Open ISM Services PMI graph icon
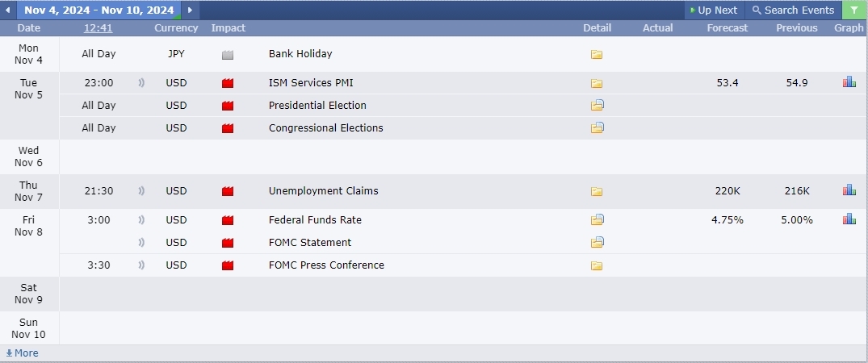The height and width of the screenshot is (363, 868). click(x=849, y=82)
